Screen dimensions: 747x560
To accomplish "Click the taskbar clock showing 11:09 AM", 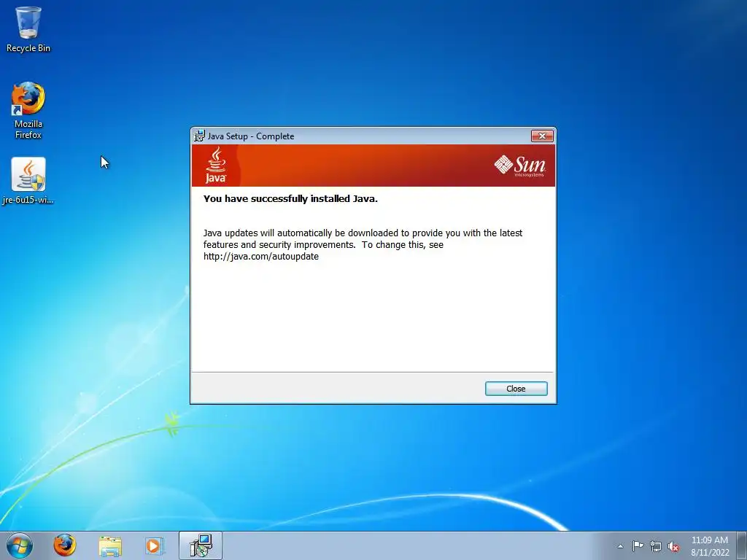I will [x=710, y=546].
